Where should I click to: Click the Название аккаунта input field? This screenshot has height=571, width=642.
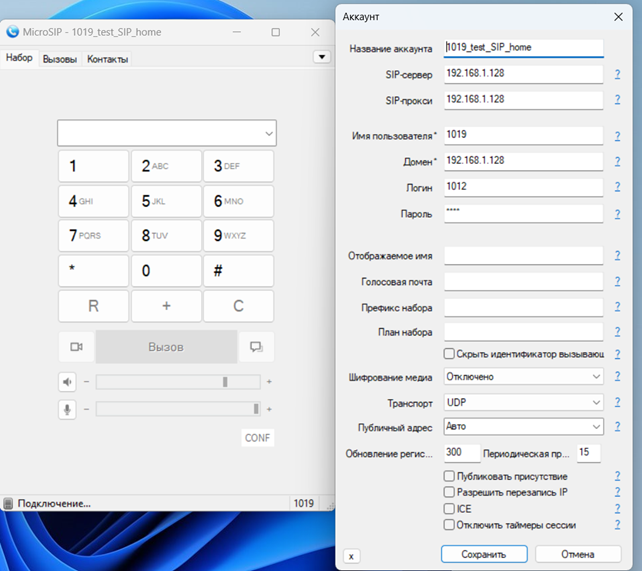coord(523,48)
